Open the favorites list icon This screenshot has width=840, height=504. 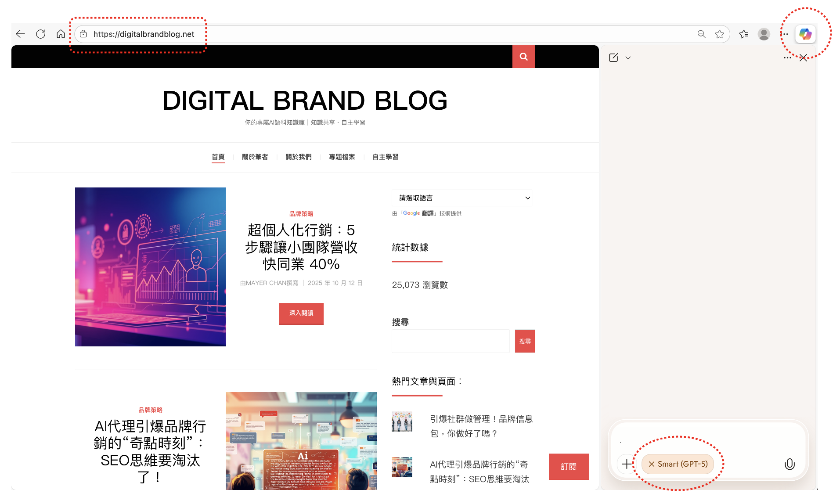[x=743, y=34]
